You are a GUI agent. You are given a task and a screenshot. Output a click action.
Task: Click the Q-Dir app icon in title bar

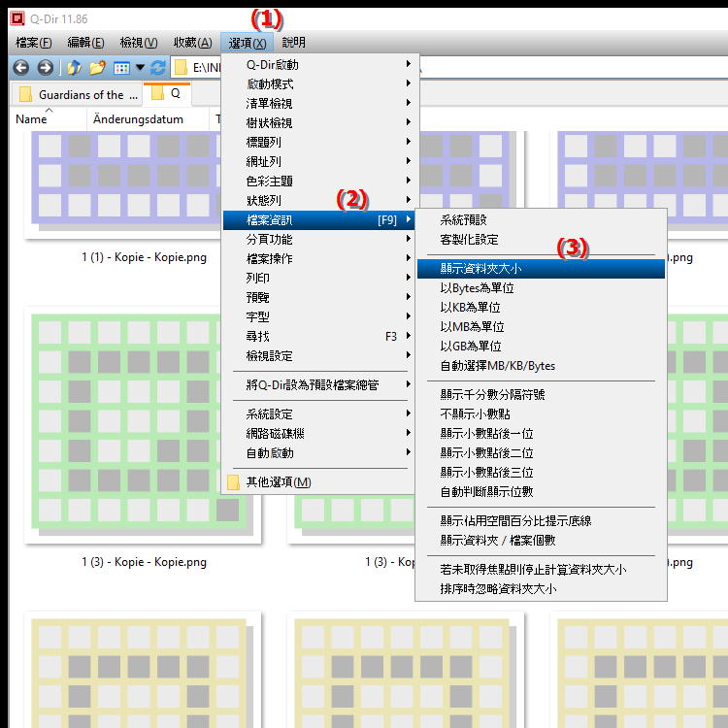click(x=17, y=18)
